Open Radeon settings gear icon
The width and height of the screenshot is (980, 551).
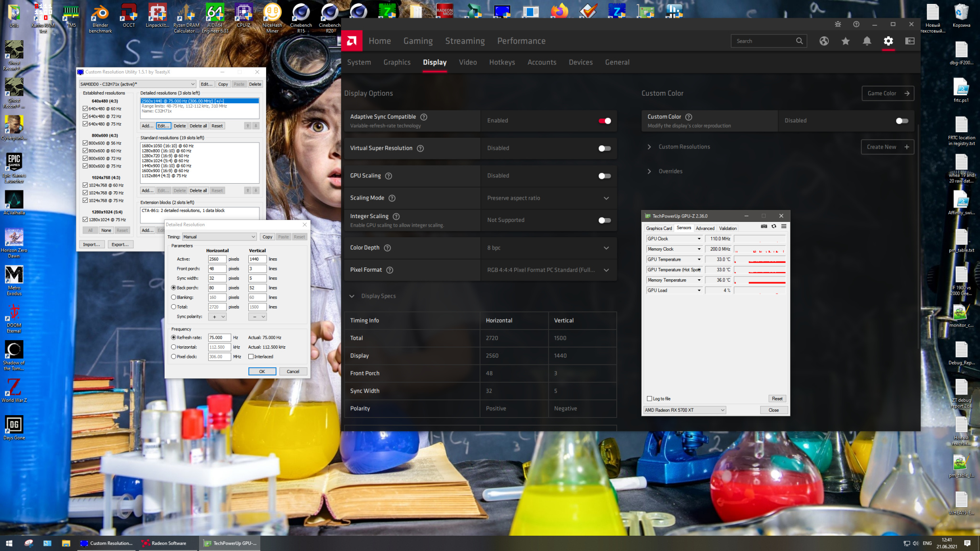click(x=888, y=41)
